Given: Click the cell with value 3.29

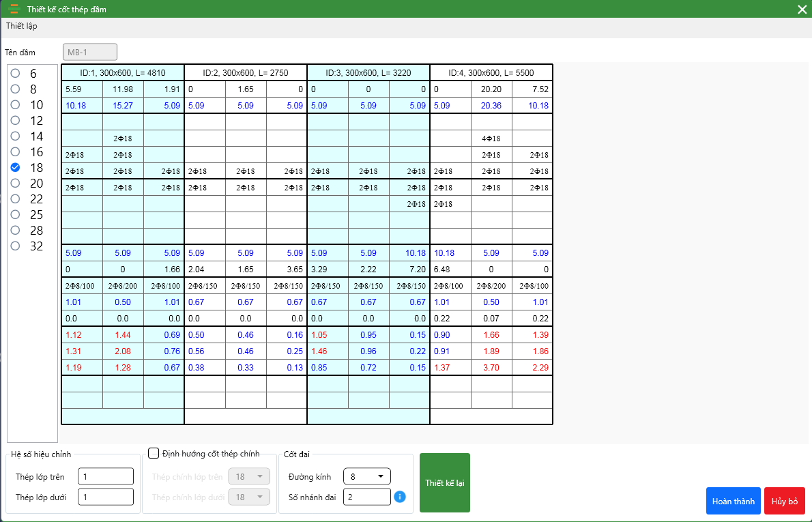Looking at the screenshot, I should (x=328, y=270).
